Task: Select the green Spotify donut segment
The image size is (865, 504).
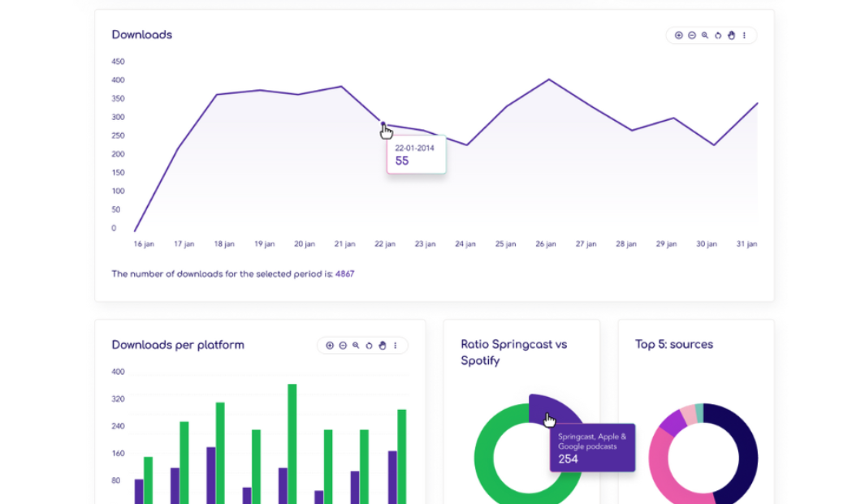Action: 484,458
